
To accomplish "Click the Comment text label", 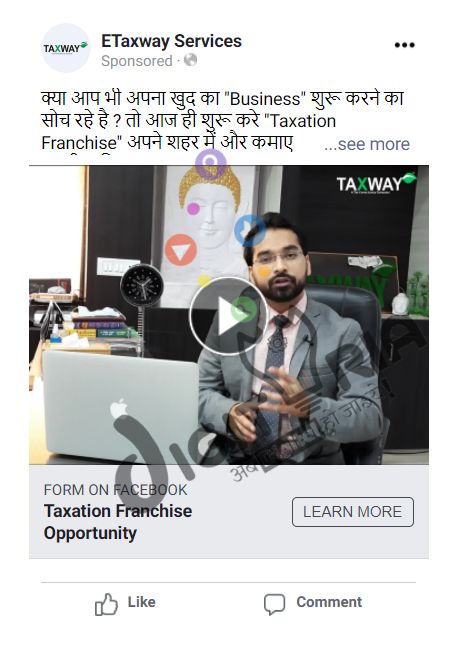I will click(329, 602).
